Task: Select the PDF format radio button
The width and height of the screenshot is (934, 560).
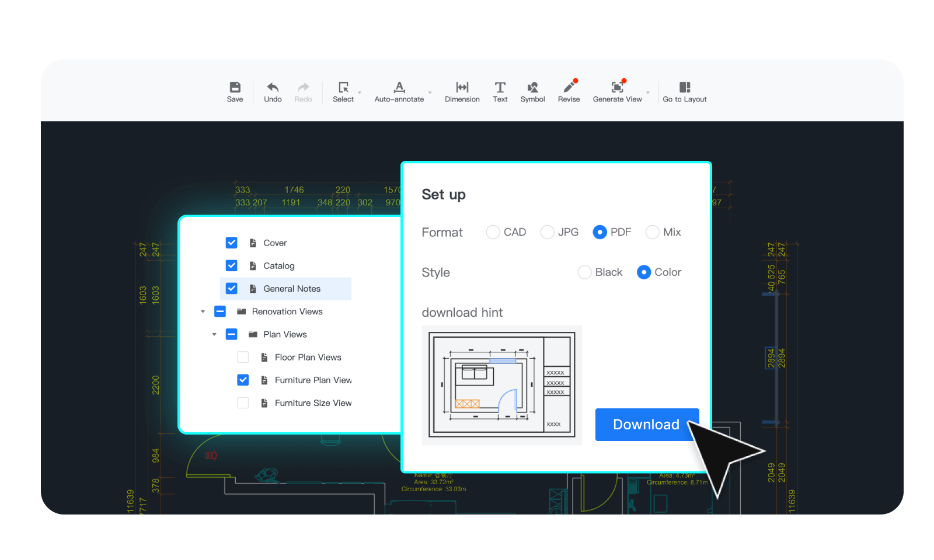Action: [600, 232]
